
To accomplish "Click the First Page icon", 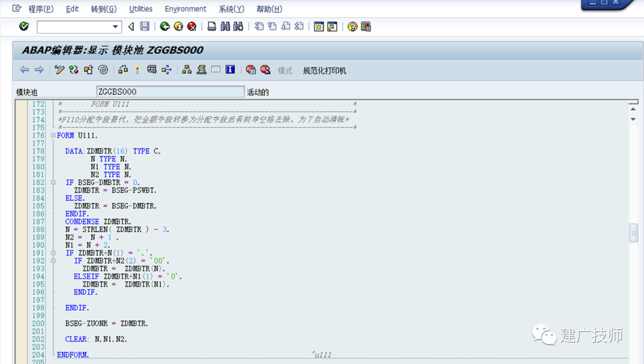I will tap(259, 27).
